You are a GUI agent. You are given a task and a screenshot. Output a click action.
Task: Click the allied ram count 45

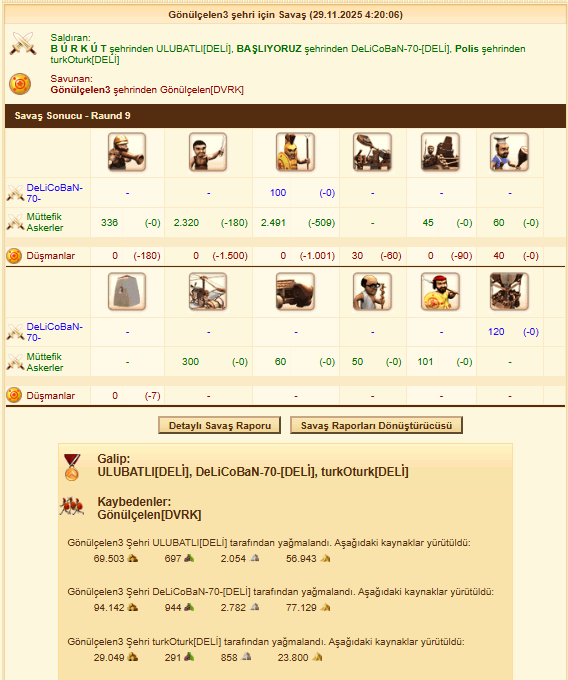[x=428, y=222]
